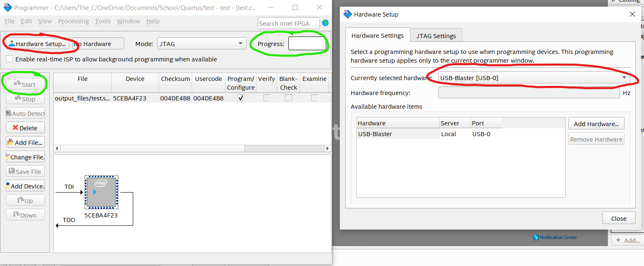Expand the Currently selected hardware dropdown
The height and width of the screenshot is (266, 644).
point(534,78)
